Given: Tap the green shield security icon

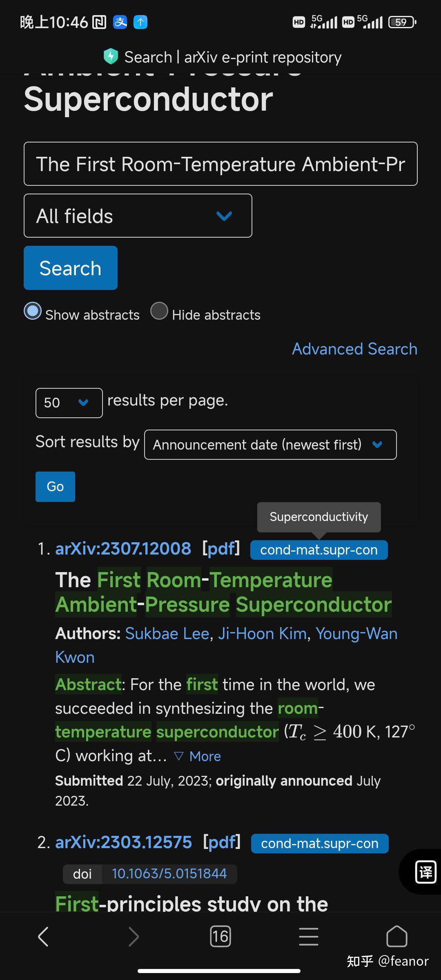Looking at the screenshot, I should tap(111, 57).
